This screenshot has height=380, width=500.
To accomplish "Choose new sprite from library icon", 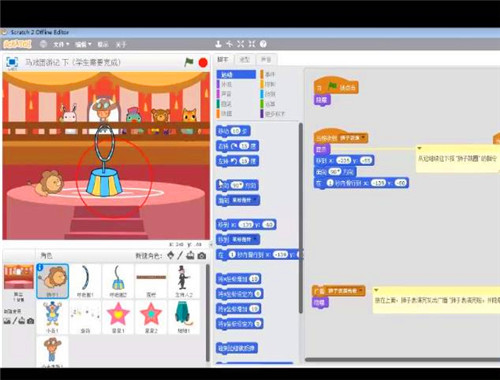I will click(171, 255).
